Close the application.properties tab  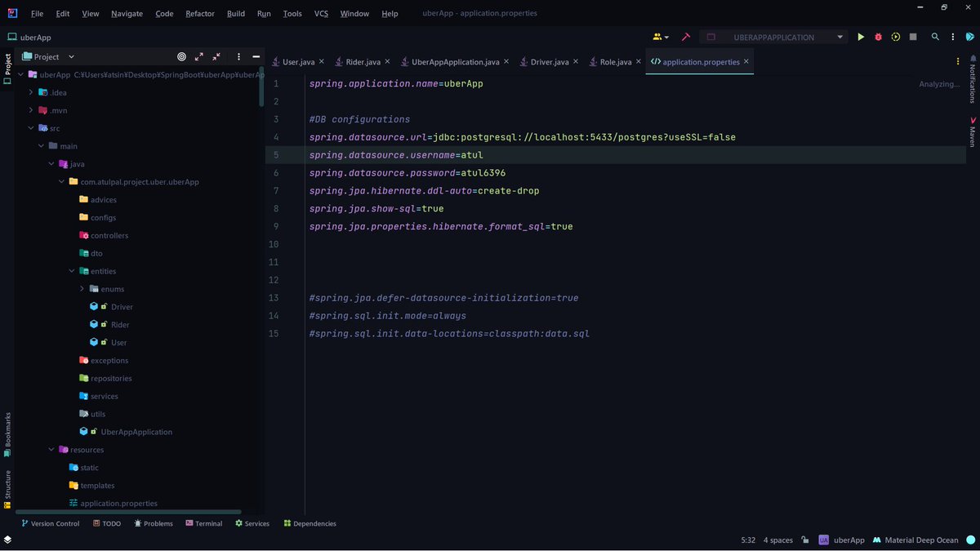coord(746,61)
